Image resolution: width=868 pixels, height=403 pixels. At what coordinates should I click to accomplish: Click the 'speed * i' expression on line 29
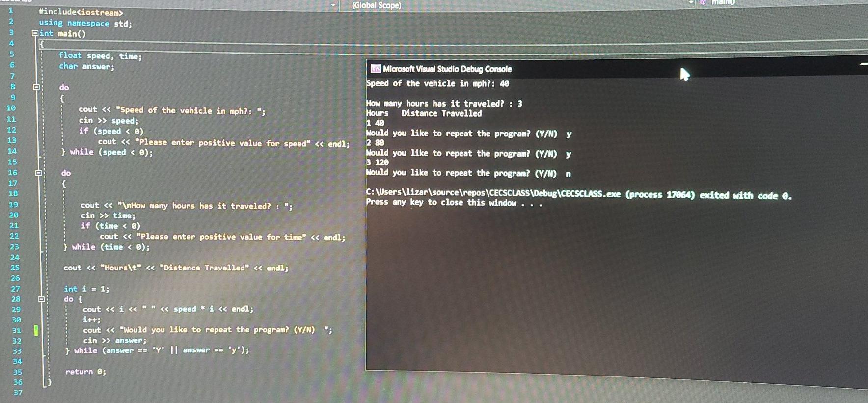[x=194, y=309]
